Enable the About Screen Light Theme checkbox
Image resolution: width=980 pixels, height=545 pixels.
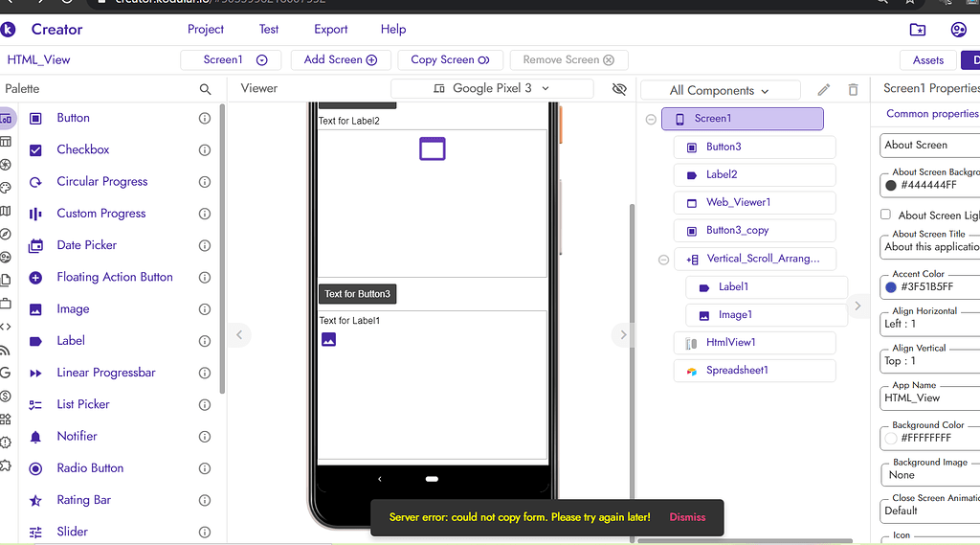pyautogui.click(x=885, y=215)
